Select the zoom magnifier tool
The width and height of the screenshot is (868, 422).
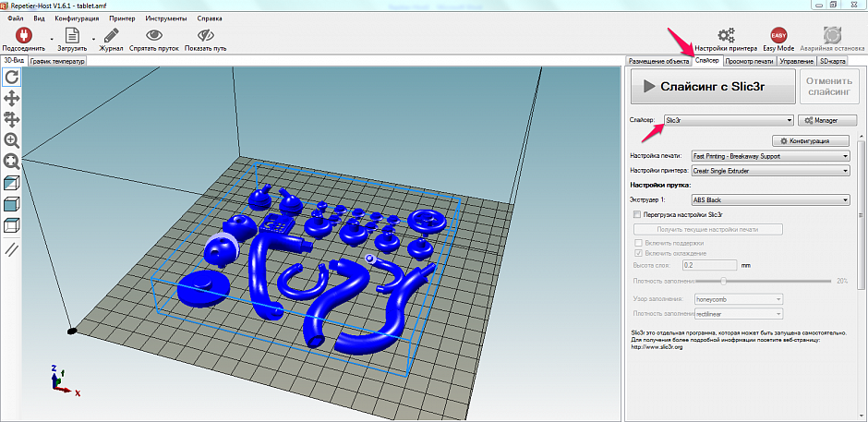13,139
